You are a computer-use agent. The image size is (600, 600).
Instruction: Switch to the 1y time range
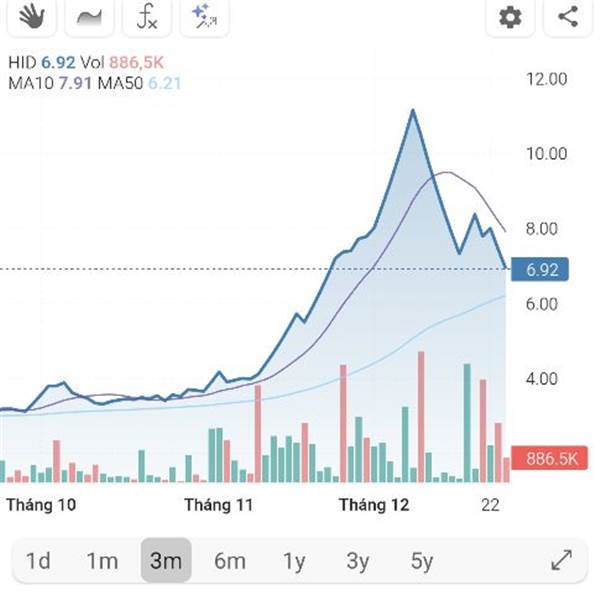pos(293,561)
